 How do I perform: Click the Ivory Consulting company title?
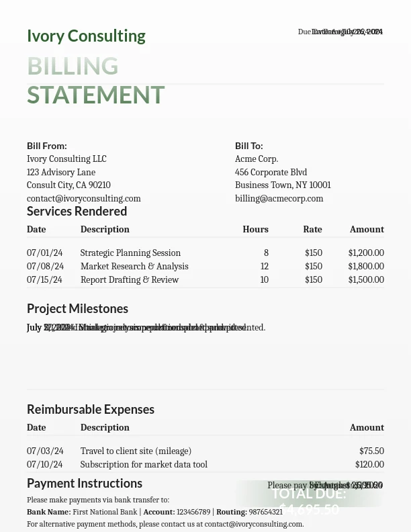[x=86, y=36]
